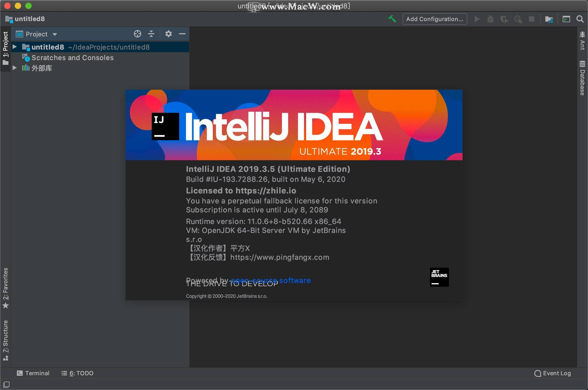Open Project panel settings gear
The height and width of the screenshot is (390, 588).
coord(169,34)
